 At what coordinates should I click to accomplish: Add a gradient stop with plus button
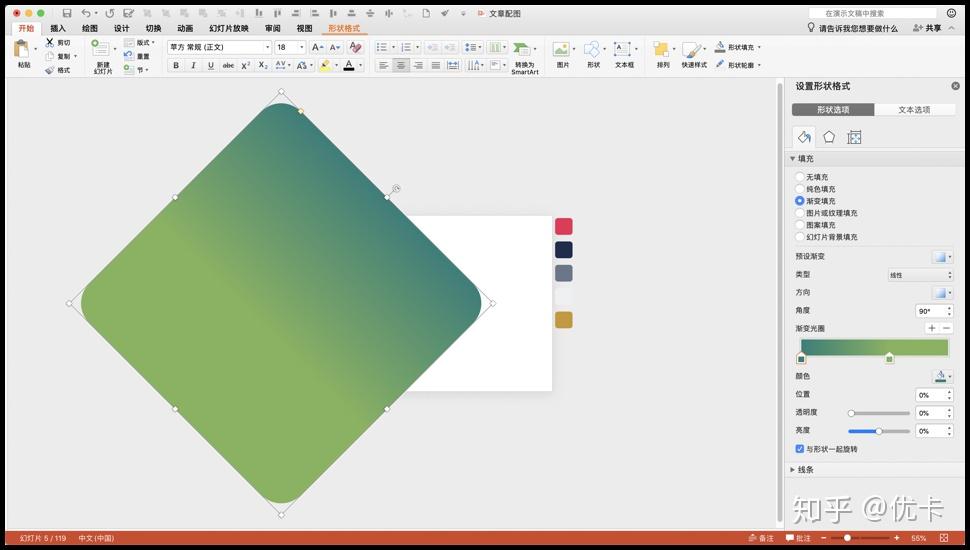[932, 329]
